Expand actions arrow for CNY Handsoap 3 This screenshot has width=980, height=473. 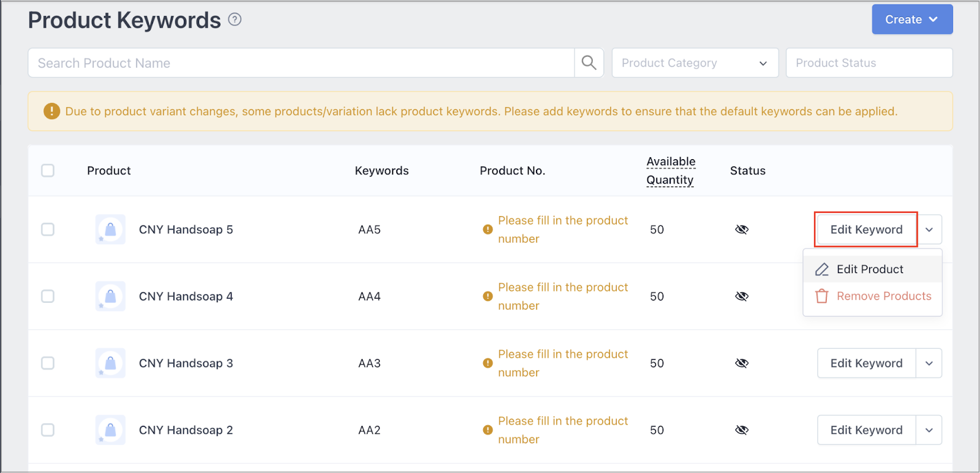(929, 363)
